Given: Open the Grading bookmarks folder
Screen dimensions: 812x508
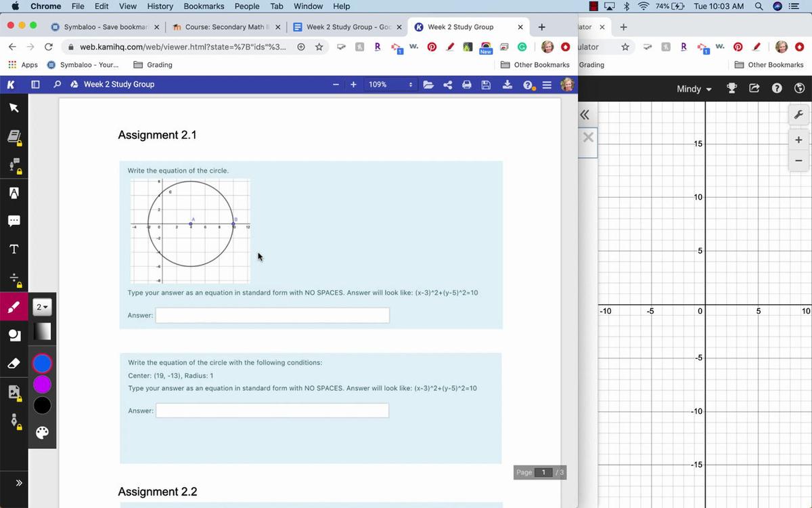Looking at the screenshot, I should coord(153,65).
